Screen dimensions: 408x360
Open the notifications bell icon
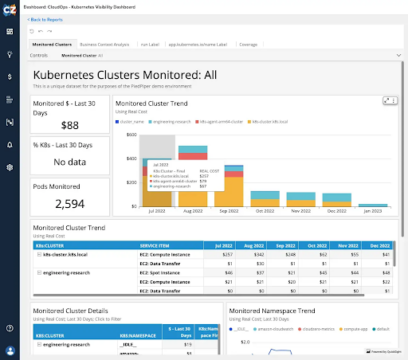10,145
